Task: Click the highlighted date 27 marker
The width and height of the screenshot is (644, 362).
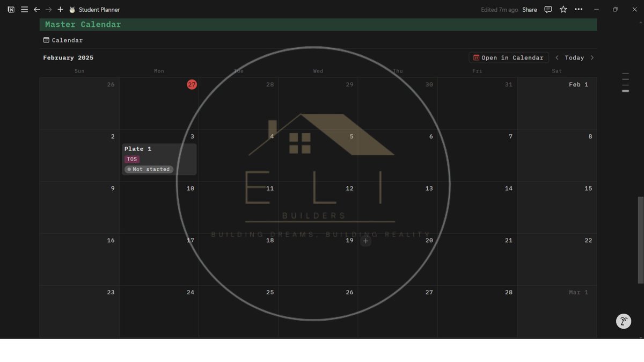Action: point(192,84)
